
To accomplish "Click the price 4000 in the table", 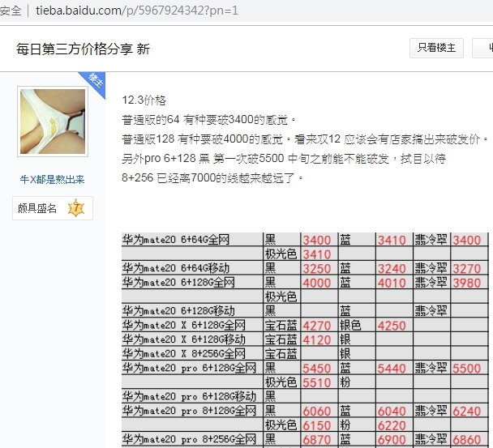I will click(316, 283).
